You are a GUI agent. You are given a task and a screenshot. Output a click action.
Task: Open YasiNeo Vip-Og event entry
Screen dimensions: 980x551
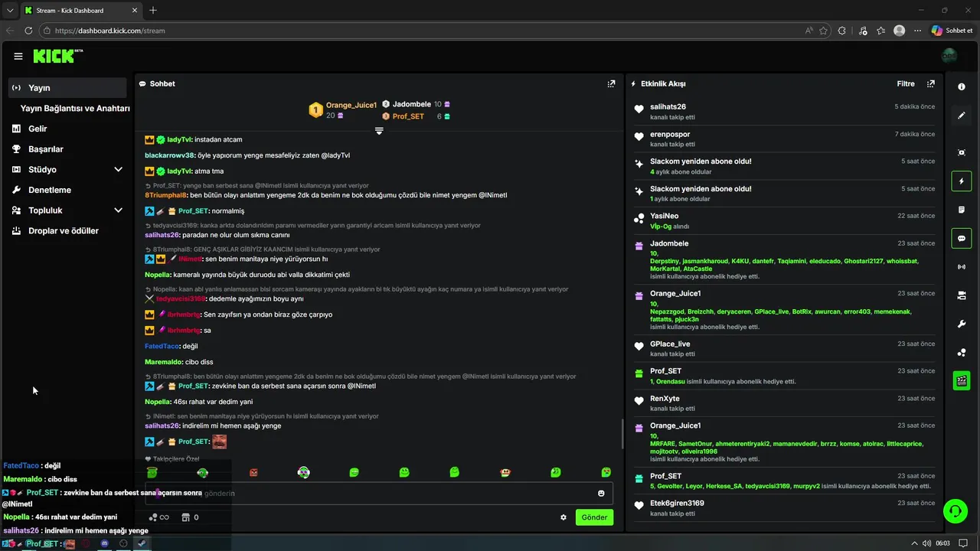tap(785, 221)
